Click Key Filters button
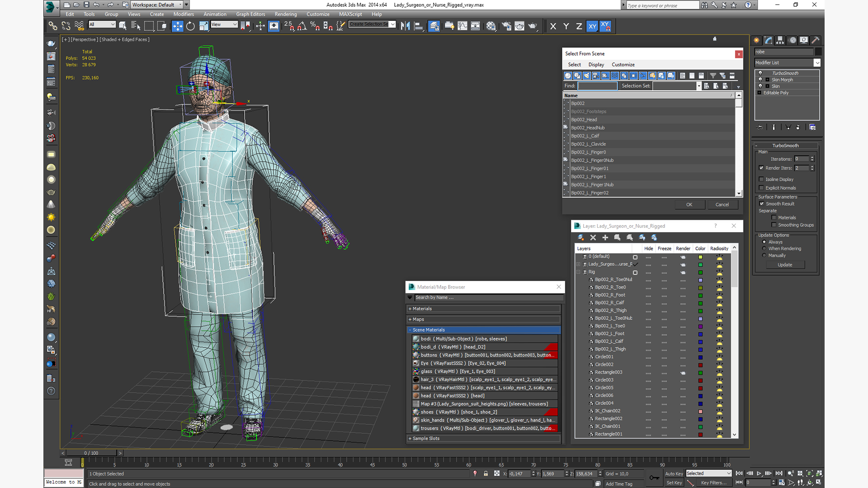This screenshot has width=868, height=488. pos(713,483)
